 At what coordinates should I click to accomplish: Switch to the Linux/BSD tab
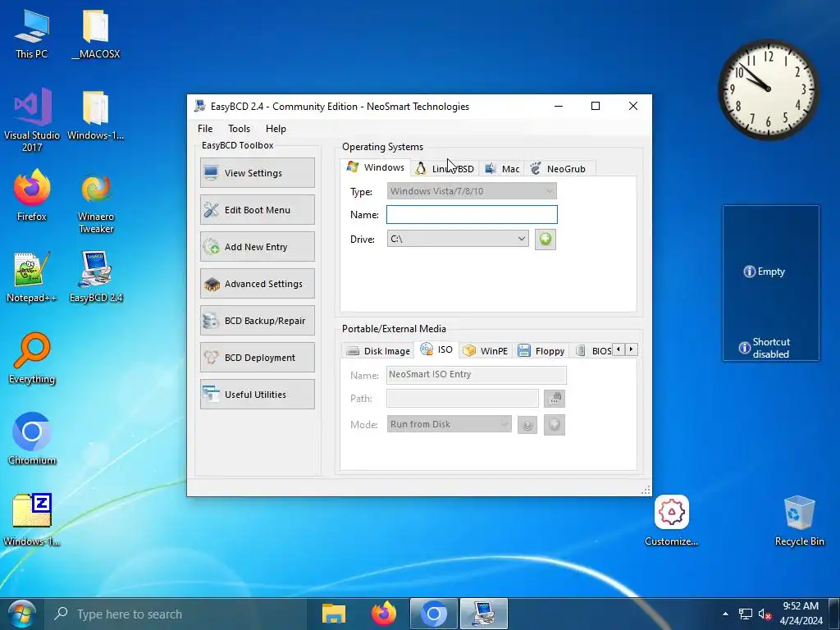[x=445, y=169]
